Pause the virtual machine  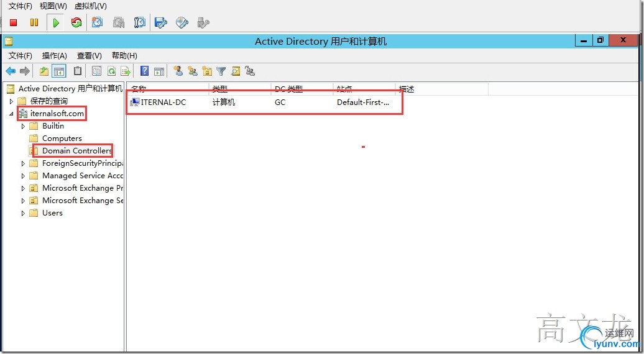[35, 22]
